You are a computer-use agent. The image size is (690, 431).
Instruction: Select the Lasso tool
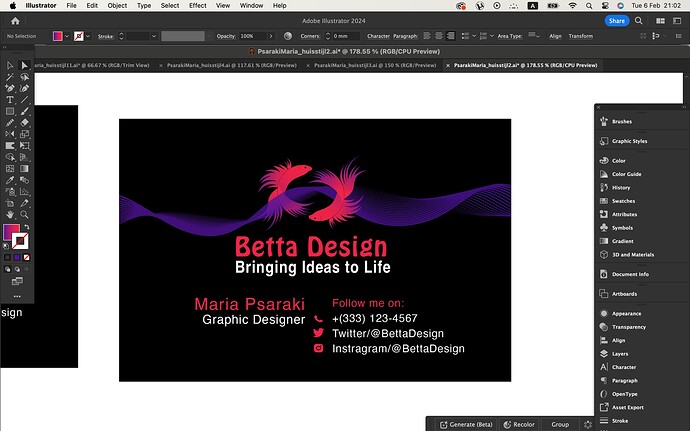coord(24,77)
